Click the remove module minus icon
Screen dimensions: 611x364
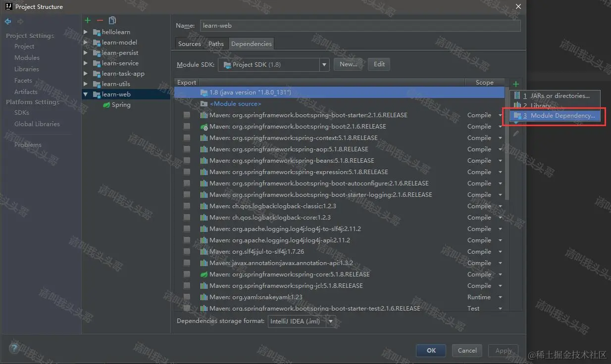99,20
